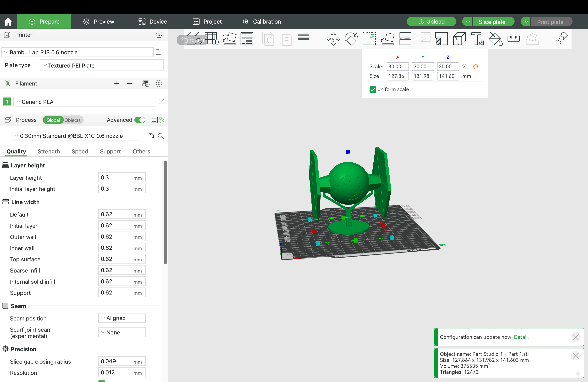Open Printer settings gear
Screen dimensions: 588x382
pos(159,35)
